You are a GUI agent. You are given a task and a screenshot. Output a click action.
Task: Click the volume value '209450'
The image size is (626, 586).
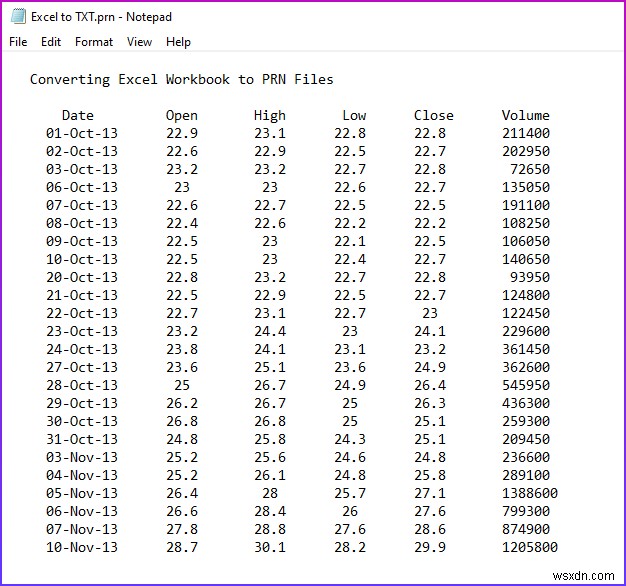click(526, 439)
